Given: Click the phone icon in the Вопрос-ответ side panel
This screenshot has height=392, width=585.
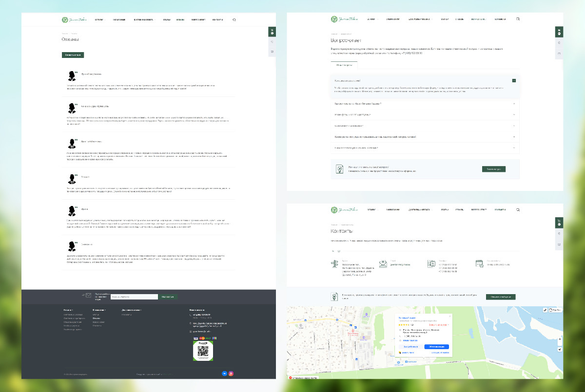Looking at the screenshot, I should pyautogui.click(x=559, y=42).
